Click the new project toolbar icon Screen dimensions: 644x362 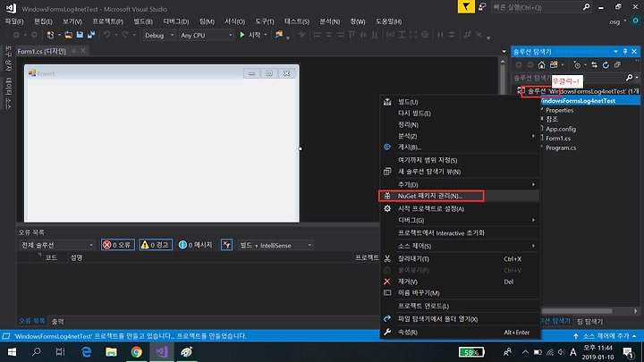click(x=50, y=35)
